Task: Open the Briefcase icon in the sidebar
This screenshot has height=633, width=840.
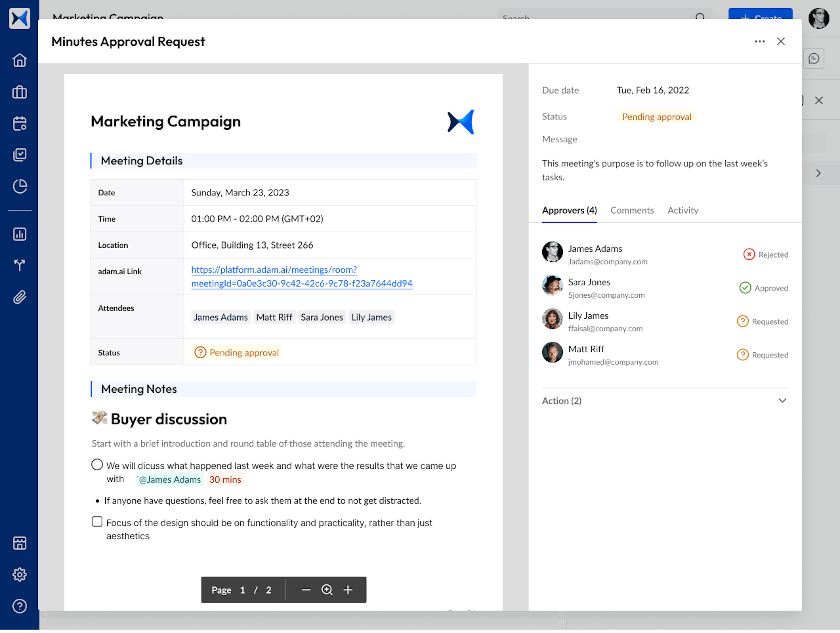Action: click(x=19, y=92)
